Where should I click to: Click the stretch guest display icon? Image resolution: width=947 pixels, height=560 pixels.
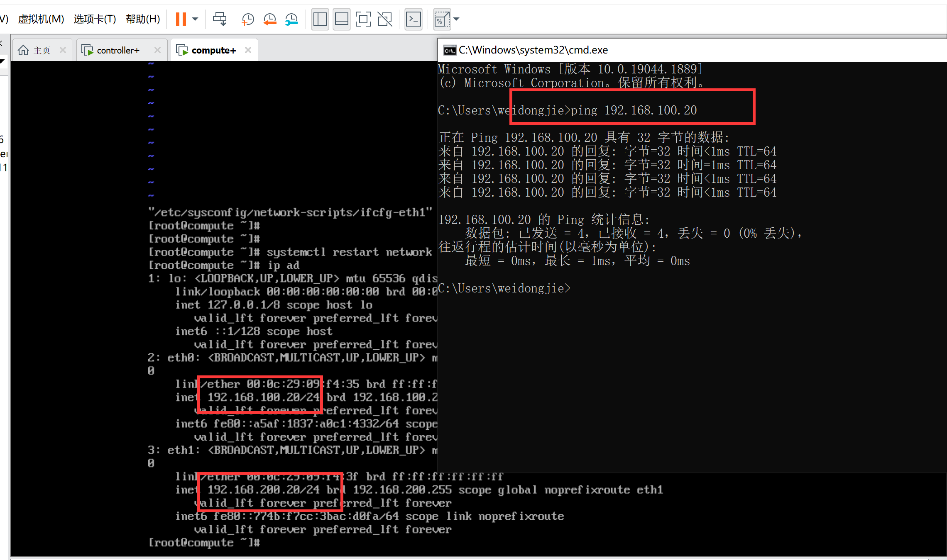(442, 19)
